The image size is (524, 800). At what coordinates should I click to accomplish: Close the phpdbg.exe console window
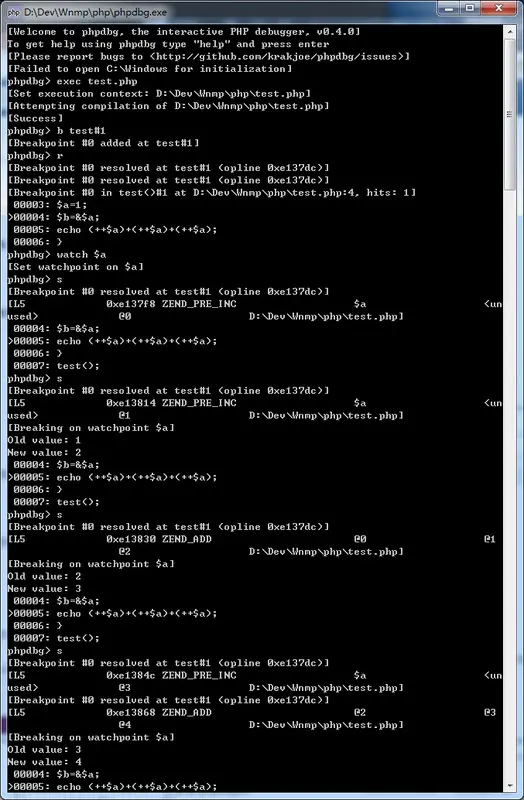(498, 8)
